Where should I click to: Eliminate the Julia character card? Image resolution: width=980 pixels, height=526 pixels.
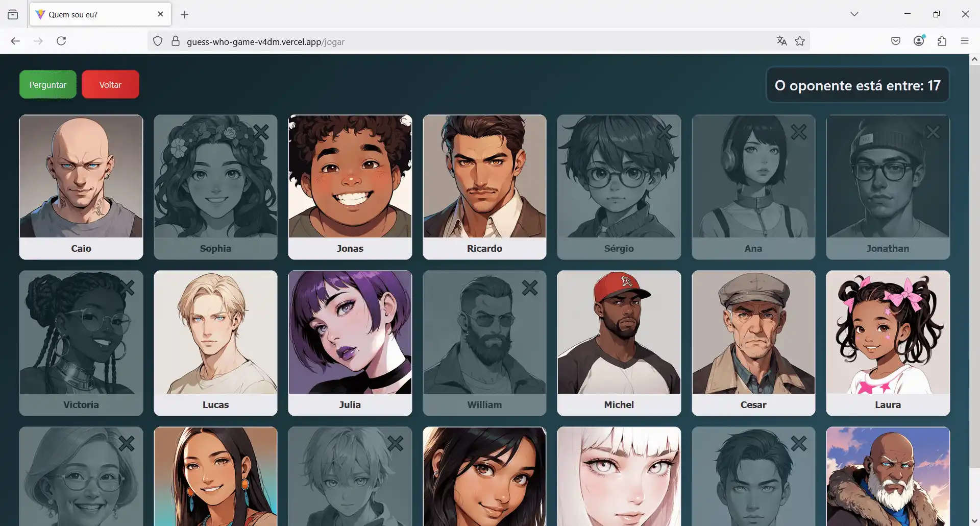[x=350, y=343]
